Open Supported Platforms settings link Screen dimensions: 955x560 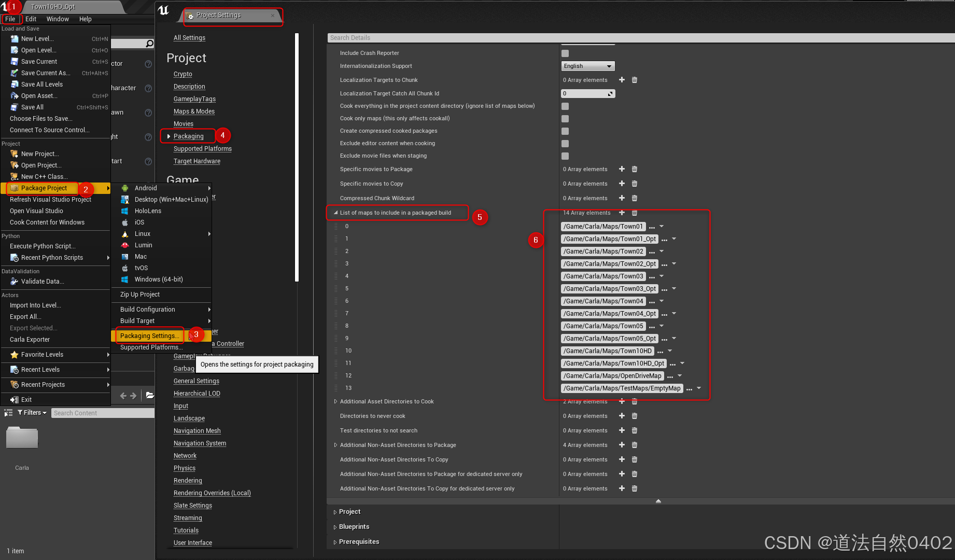[x=203, y=149]
